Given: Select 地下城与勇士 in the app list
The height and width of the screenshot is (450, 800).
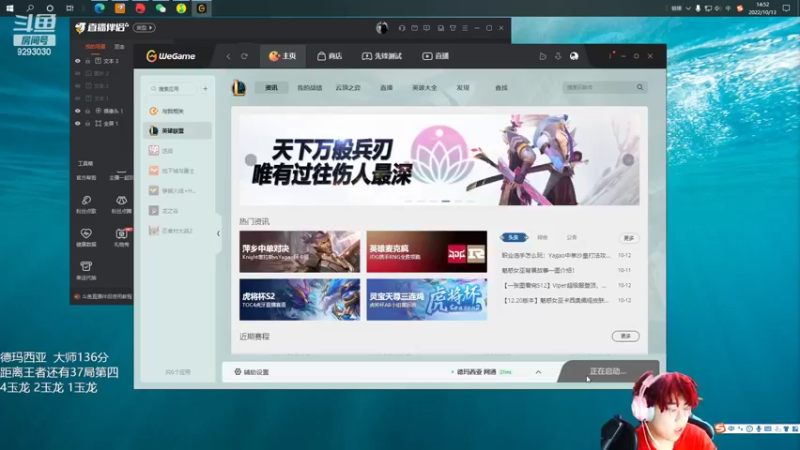Looking at the screenshot, I should coord(177,170).
